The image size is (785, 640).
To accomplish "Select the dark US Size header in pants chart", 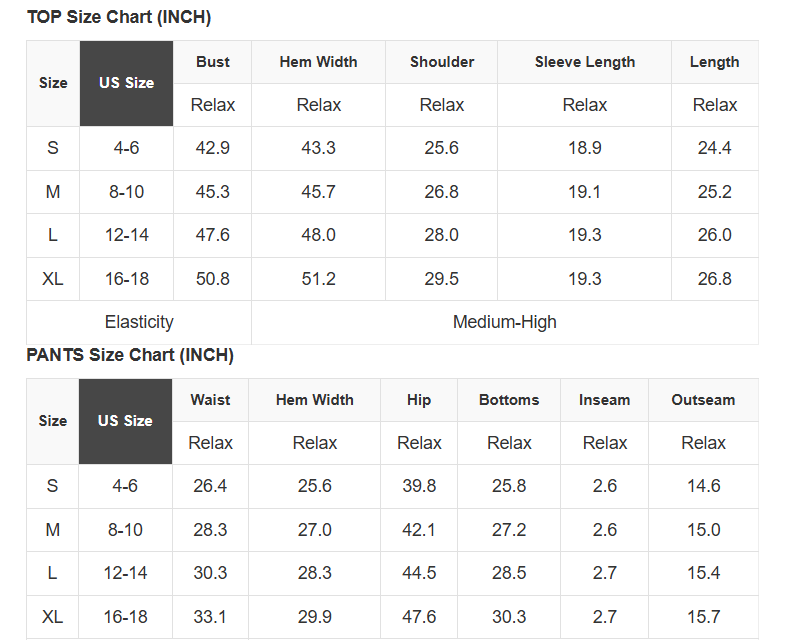I will tap(125, 421).
